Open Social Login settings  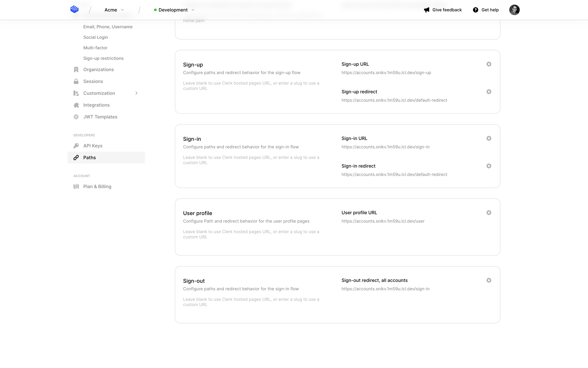point(95,37)
